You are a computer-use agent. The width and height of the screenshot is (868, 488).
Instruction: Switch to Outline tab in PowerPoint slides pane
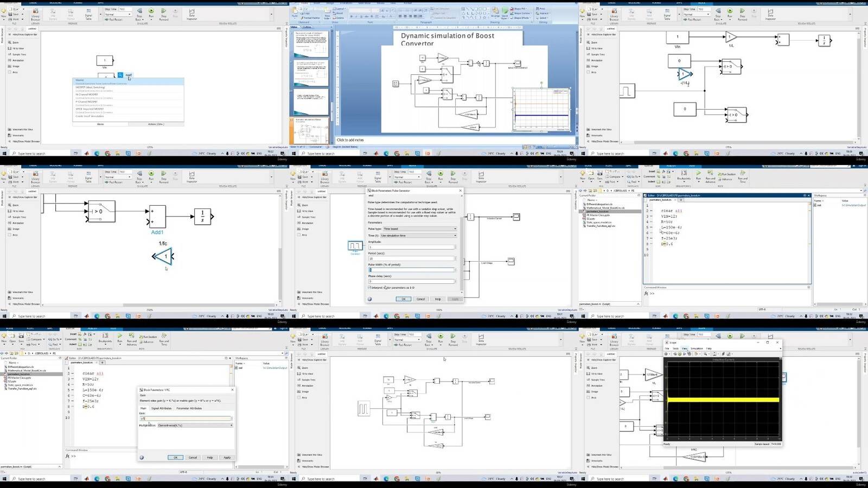click(x=307, y=27)
